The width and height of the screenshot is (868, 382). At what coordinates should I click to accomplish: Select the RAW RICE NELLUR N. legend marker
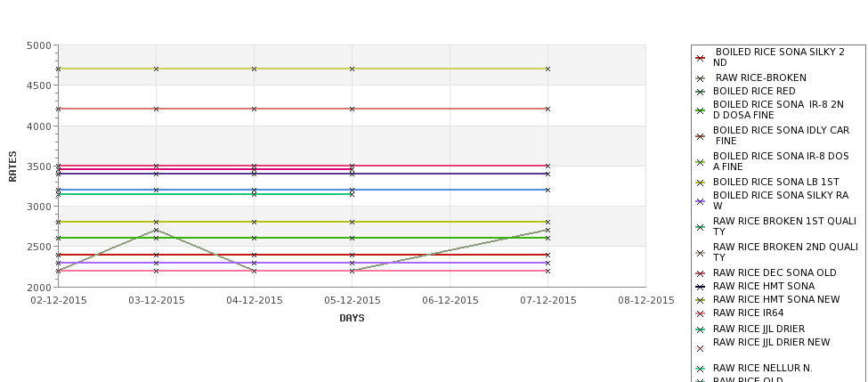click(700, 369)
